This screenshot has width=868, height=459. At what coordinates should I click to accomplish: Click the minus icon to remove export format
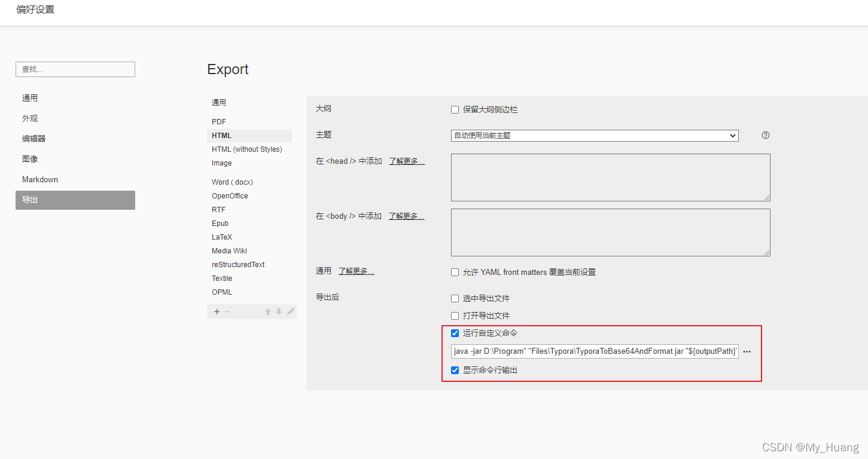click(x=226, y=311)
